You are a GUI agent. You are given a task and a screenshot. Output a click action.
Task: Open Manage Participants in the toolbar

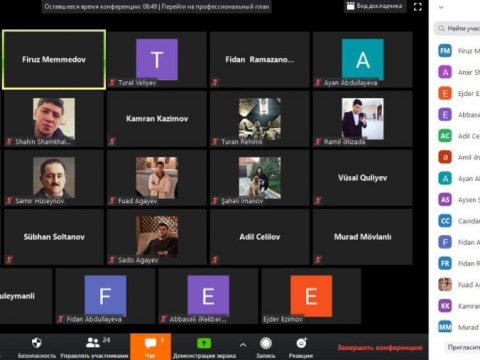pos(94,347)
